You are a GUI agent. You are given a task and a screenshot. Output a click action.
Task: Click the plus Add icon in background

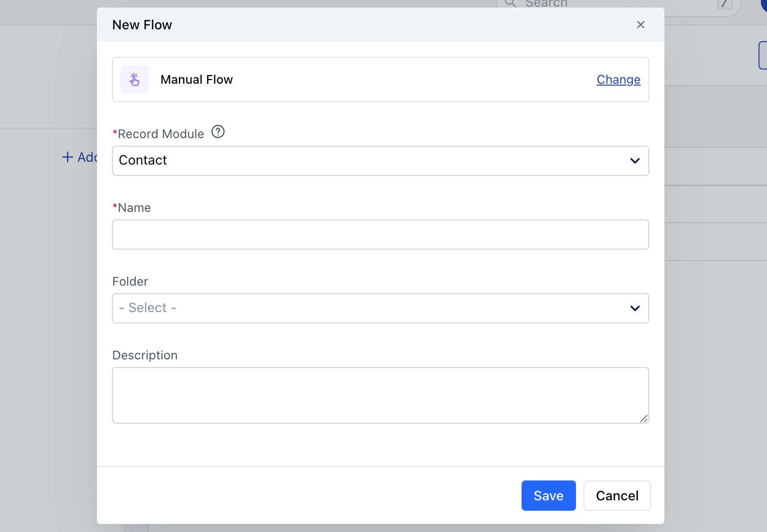(x=68, y=157)
